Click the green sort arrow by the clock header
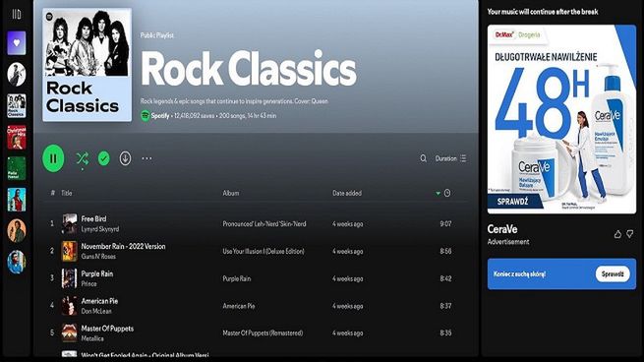This screenshot has width=644, height=362. pyautogui.click(x=438, y=193)
